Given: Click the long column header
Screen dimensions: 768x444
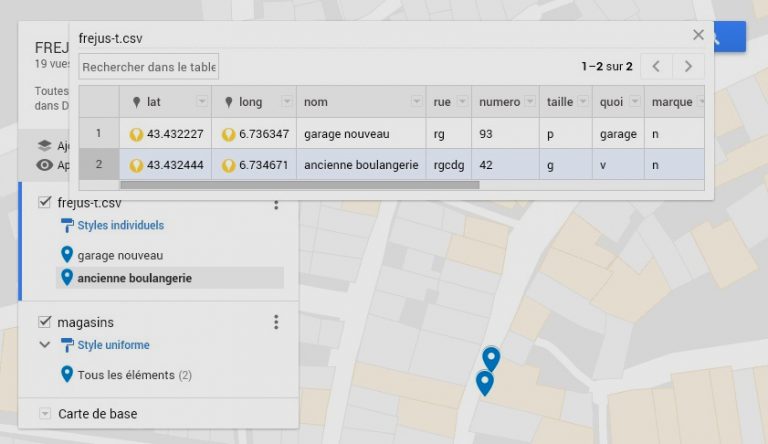Looking at the screenshot, I should tap(254, 101).
